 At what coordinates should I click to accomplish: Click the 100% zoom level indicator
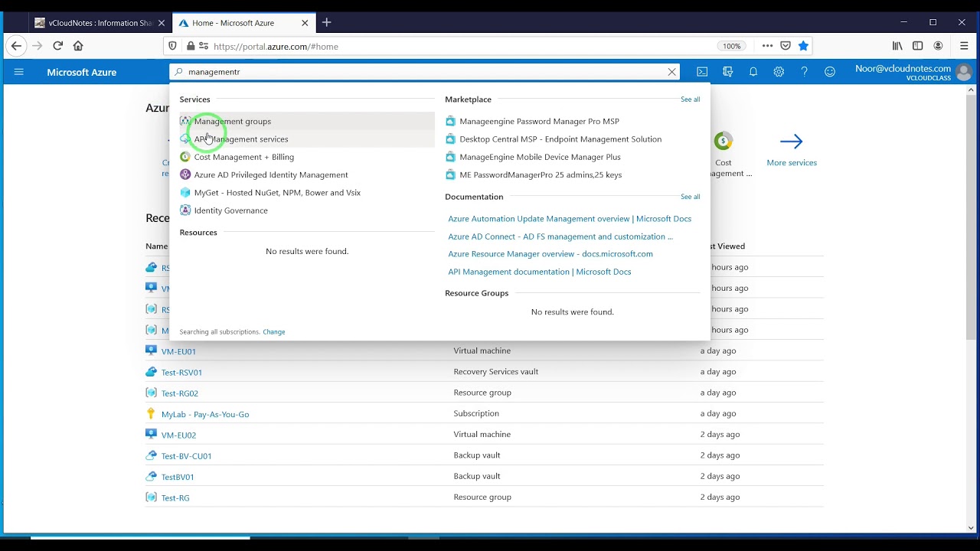[x=732, y=46]
